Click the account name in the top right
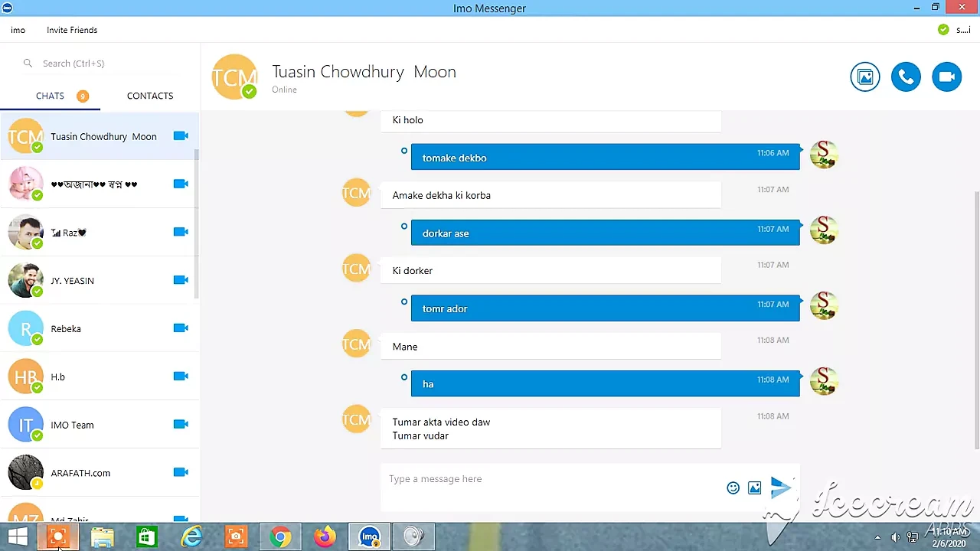The image size is (980, 551). point(963,31)
